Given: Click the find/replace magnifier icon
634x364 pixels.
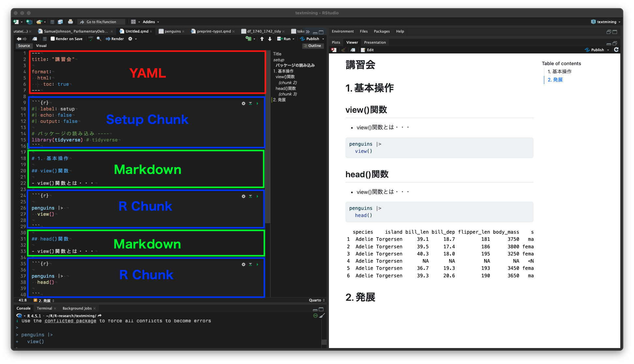Looking at the screenshot, I should click(x=99, y=39).
